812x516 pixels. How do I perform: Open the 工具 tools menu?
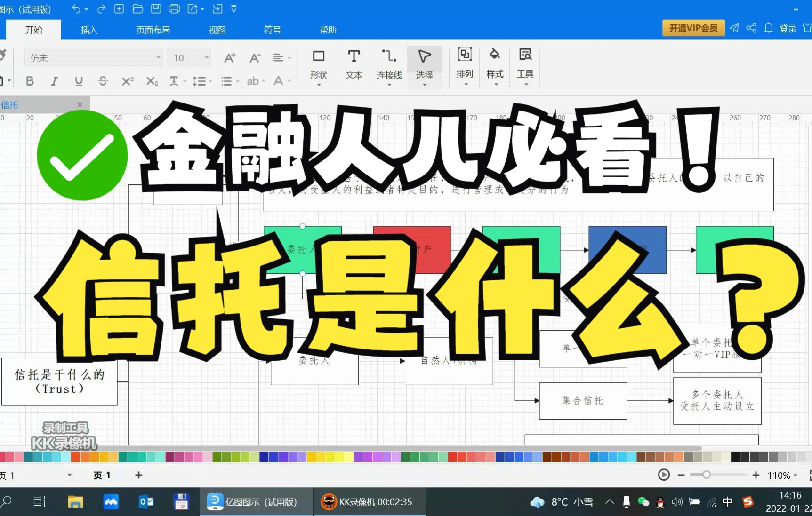(x=525, y=66)
